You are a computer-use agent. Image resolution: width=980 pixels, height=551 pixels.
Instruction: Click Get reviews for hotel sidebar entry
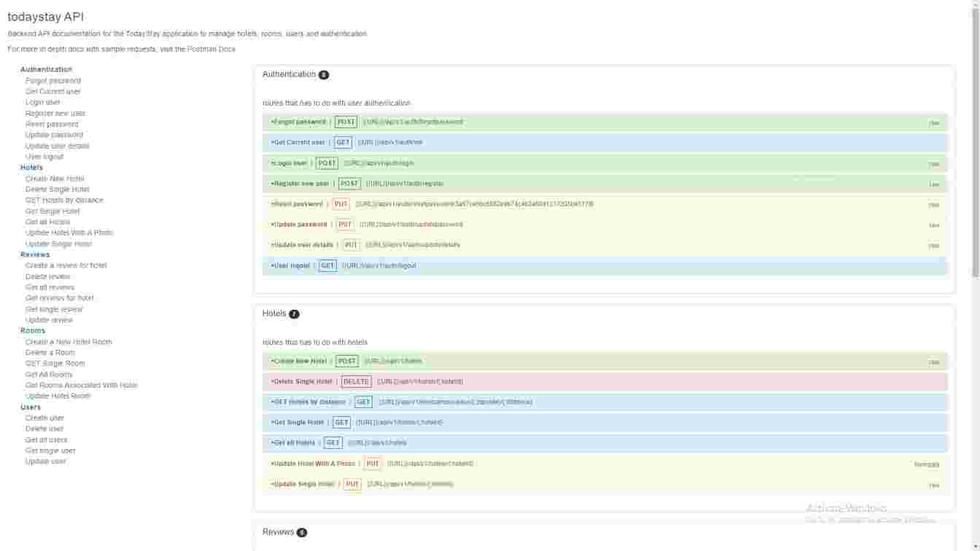(60, 298)
